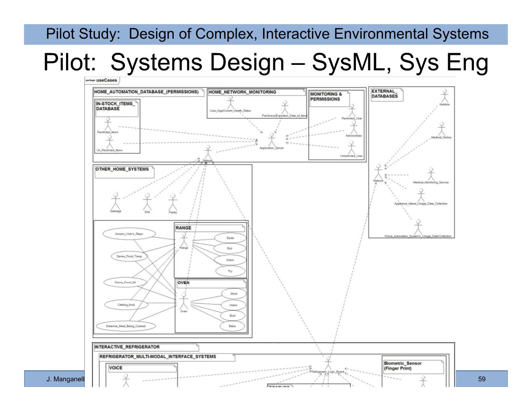Screen dimensions: 532x411
Task: Click the Garbage actor stick figure
Action: click(x=116, y=201)
